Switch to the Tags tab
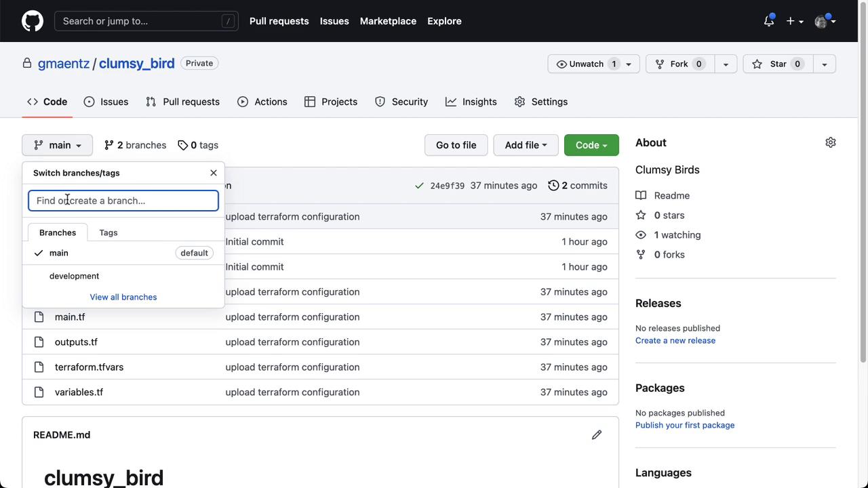868x488 pixels. pyautogui.click(x=108, y=232)
